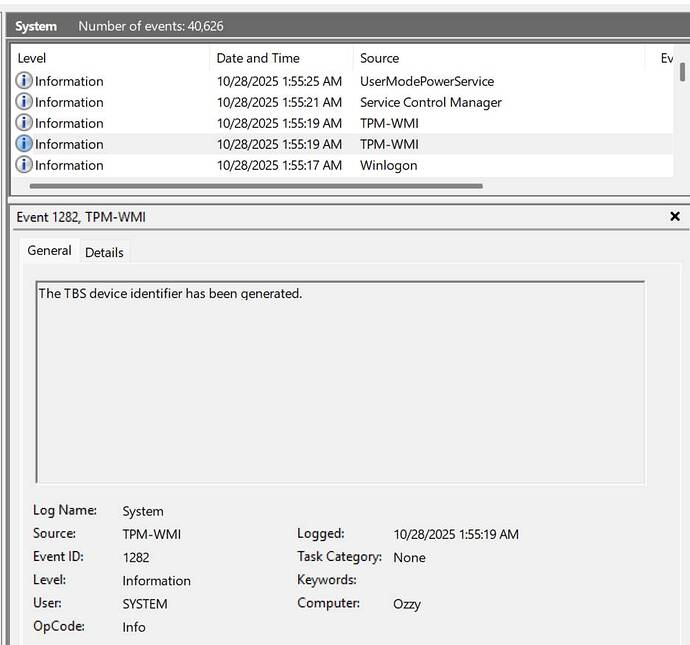Click the info icon on the UserModePowerService event
The image size is (690, 645).
click(24, 81)
